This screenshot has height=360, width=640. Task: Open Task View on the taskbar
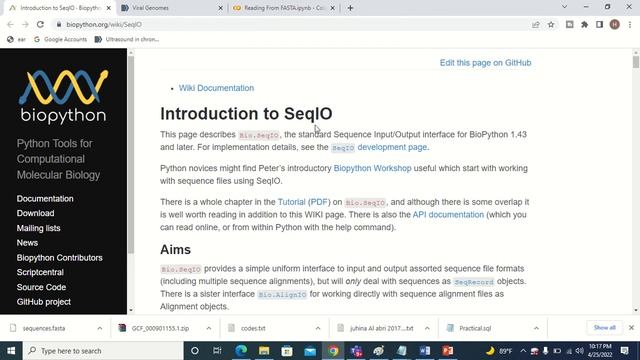tap(217, 351)
